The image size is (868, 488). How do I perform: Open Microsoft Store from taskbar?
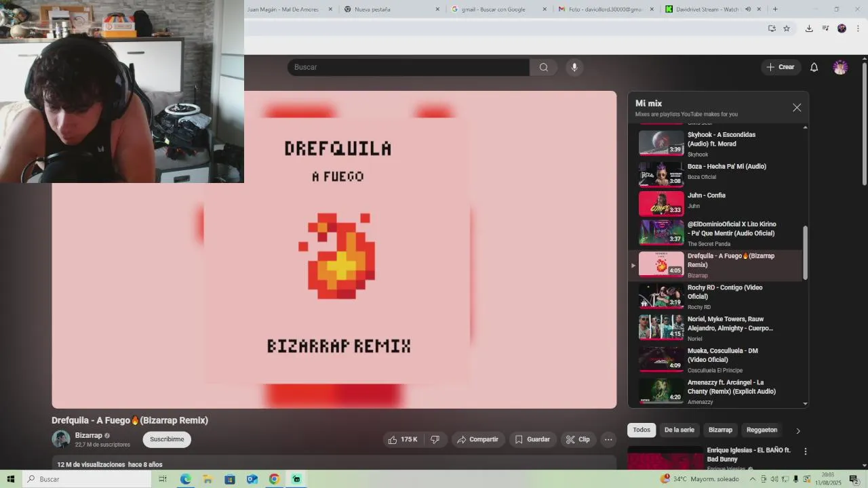coord(230,479)
